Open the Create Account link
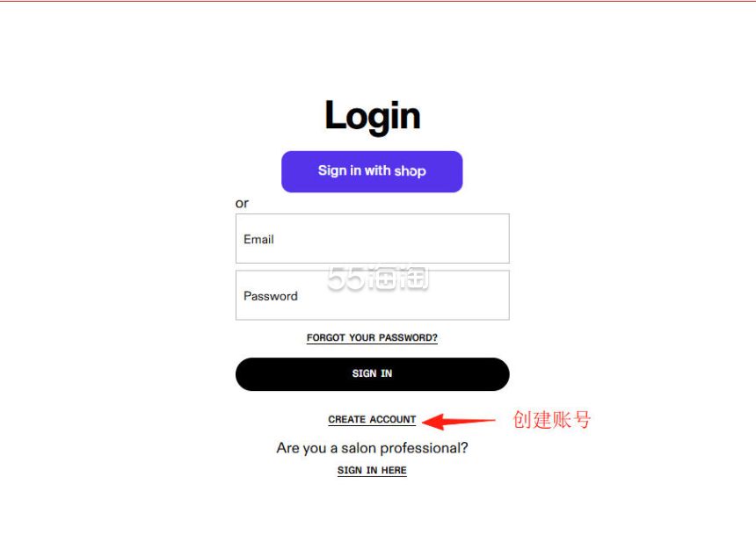This screenshot has height=557, width=756. (372, 420)
